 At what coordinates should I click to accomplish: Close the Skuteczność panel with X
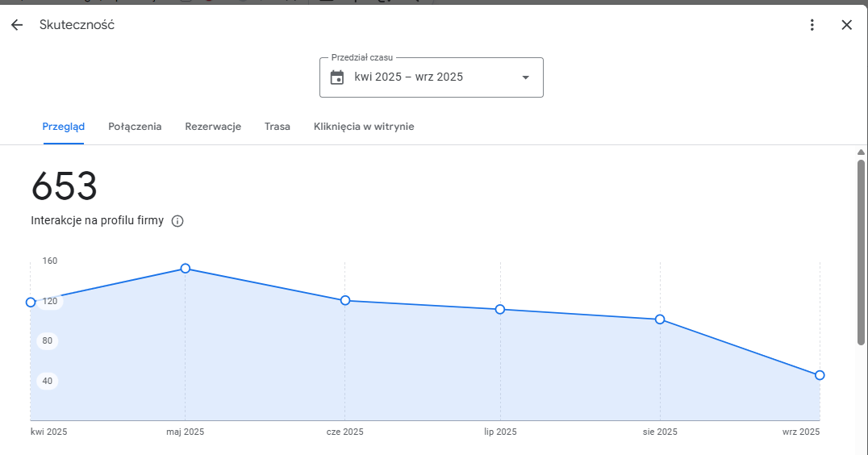(x=846, y=25)
